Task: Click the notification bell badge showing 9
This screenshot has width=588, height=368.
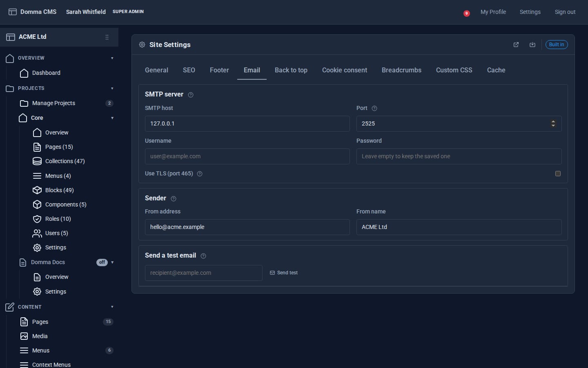Action: click(466, 13)
